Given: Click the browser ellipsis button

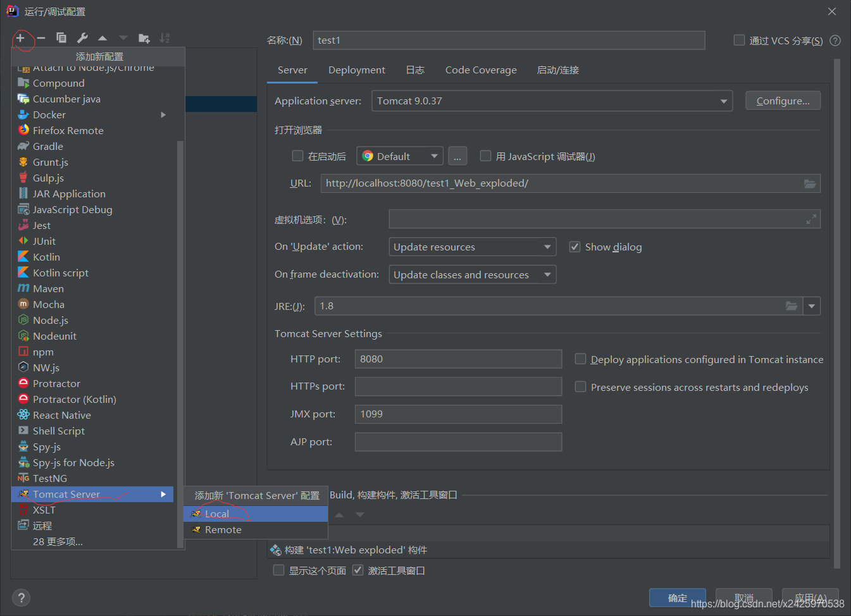Looking at the screenshot, I should click(457, 156).
